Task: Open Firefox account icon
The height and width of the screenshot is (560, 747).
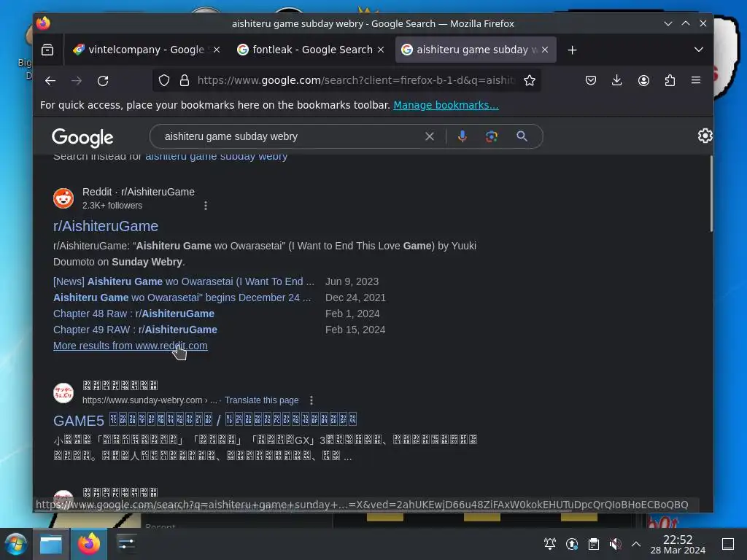Action: (x=643, y=80)
